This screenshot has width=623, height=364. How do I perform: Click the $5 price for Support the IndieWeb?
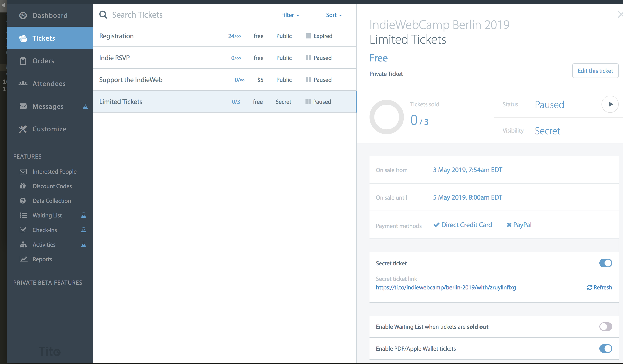pos(260,80)
